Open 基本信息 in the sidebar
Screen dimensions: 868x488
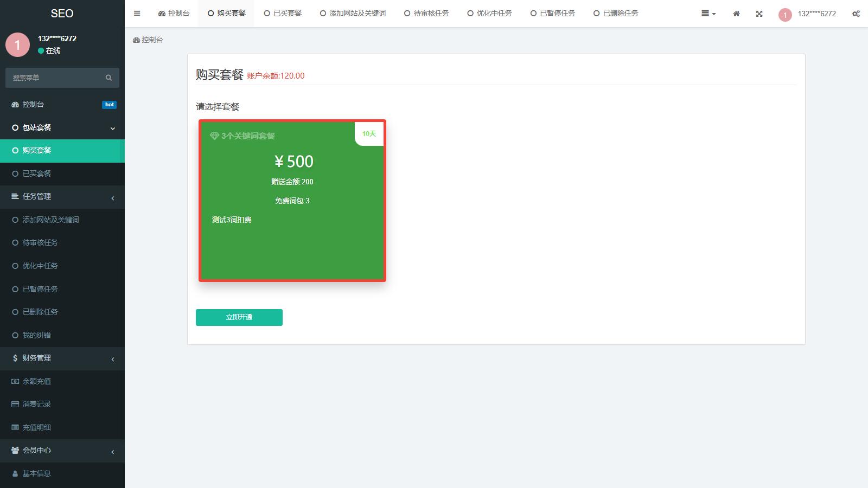62,473
